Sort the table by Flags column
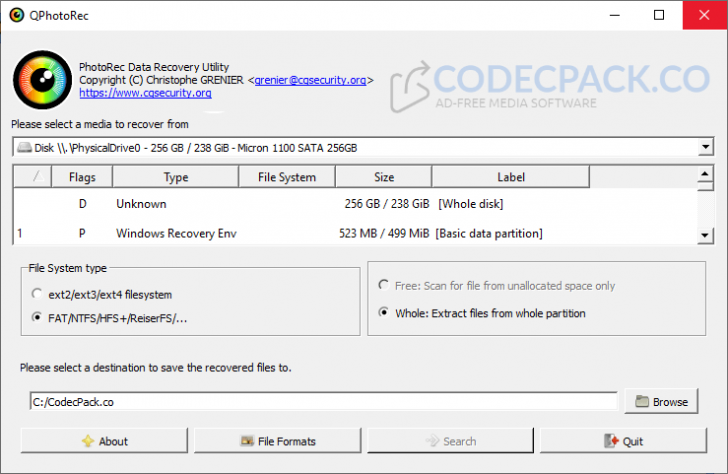The image size is (728, 474). click(x=82, y=177)
